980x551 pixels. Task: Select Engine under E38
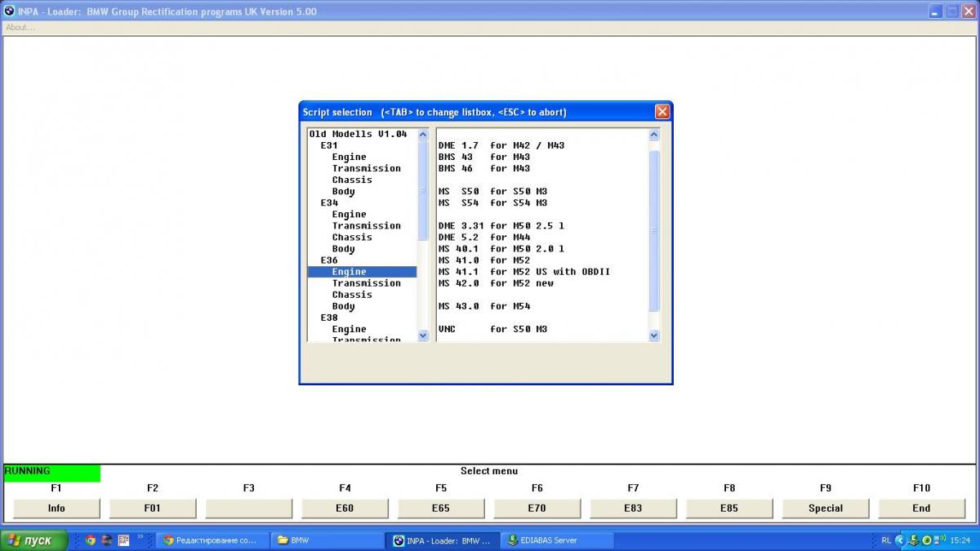350,329
